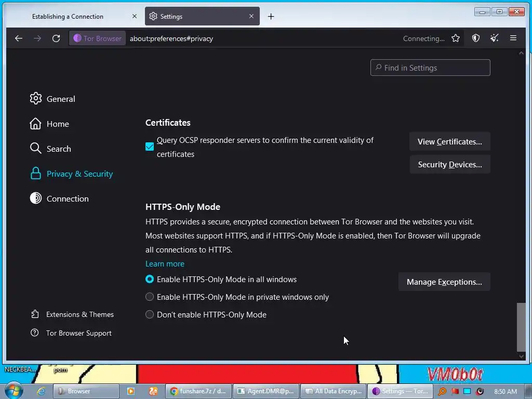Image resolution: width=532 pixels, height=399 pixels.
Task: Close the Establishing a Connection tab
Action: tap(135, 16)
